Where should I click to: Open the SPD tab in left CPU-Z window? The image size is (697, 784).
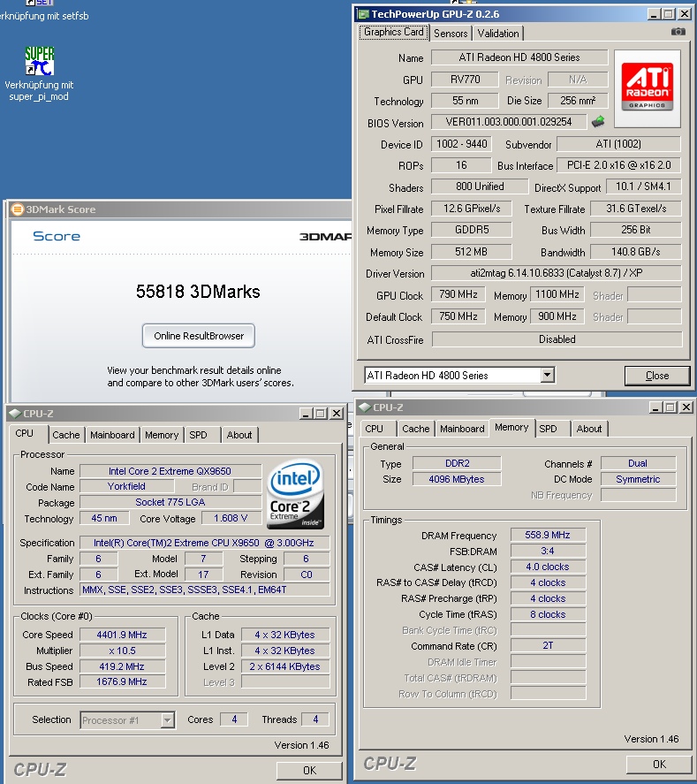click(x=198, y=435)
